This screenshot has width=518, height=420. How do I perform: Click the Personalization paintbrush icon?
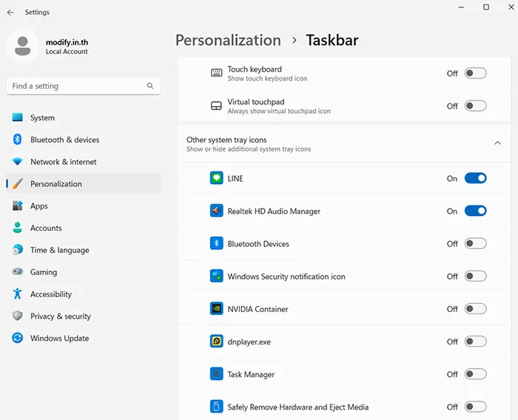pyautogui.click(x=17, y=183)
